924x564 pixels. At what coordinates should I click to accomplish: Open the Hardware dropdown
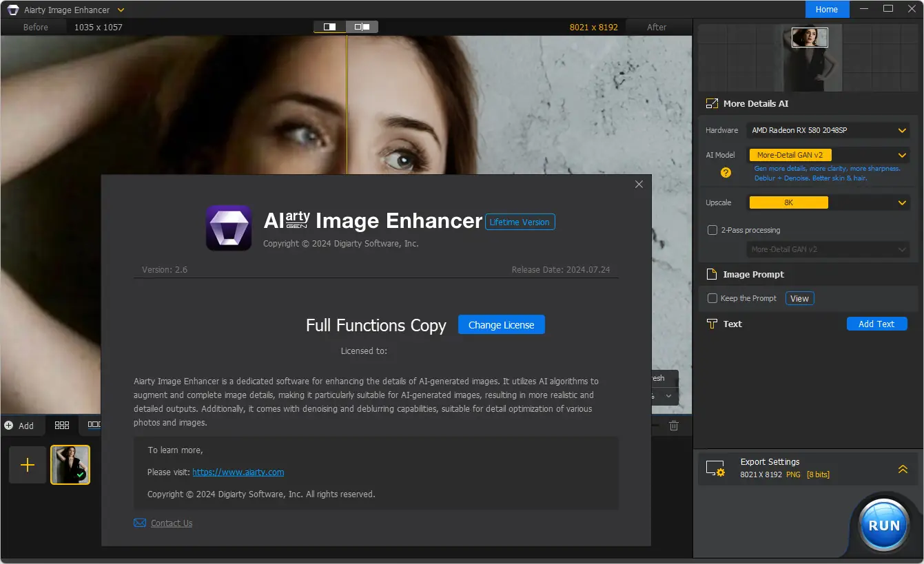click(x=828, y=130)
